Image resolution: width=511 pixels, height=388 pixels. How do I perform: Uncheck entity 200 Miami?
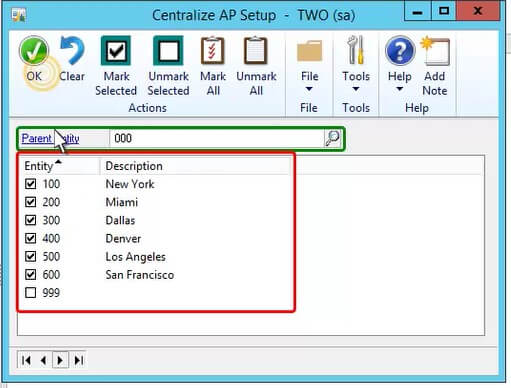(x=31, y=202)
